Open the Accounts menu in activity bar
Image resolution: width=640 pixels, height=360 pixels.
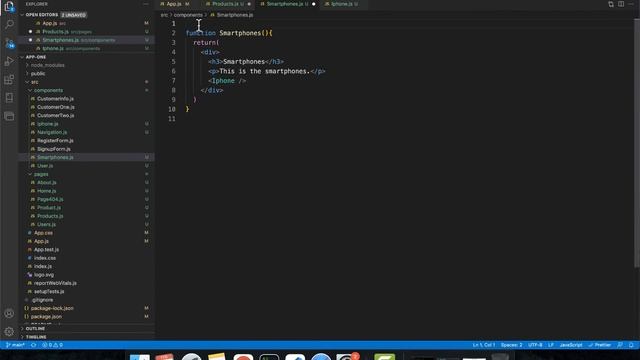coord(9,313)
